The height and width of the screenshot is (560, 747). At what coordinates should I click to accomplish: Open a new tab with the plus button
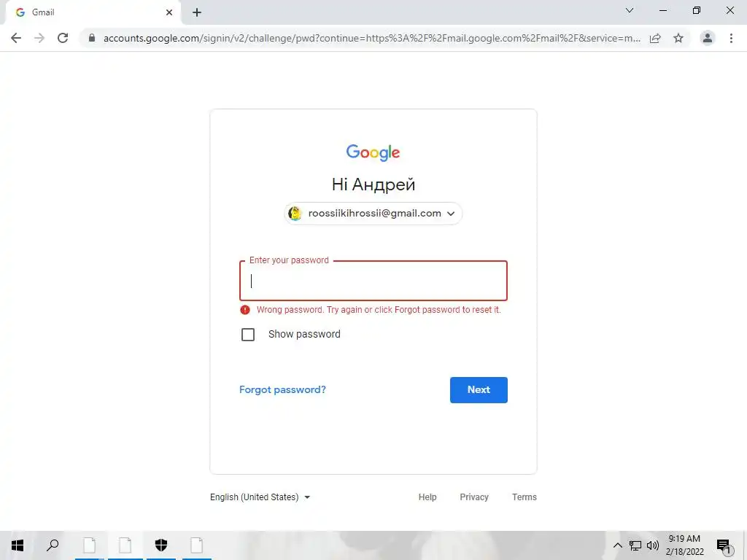[197, 12]
